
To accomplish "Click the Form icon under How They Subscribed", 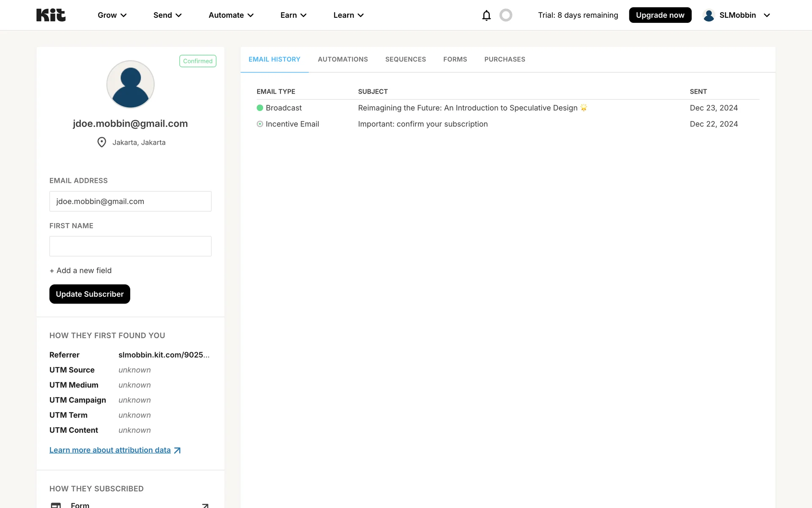I will [x=56, y=505].
